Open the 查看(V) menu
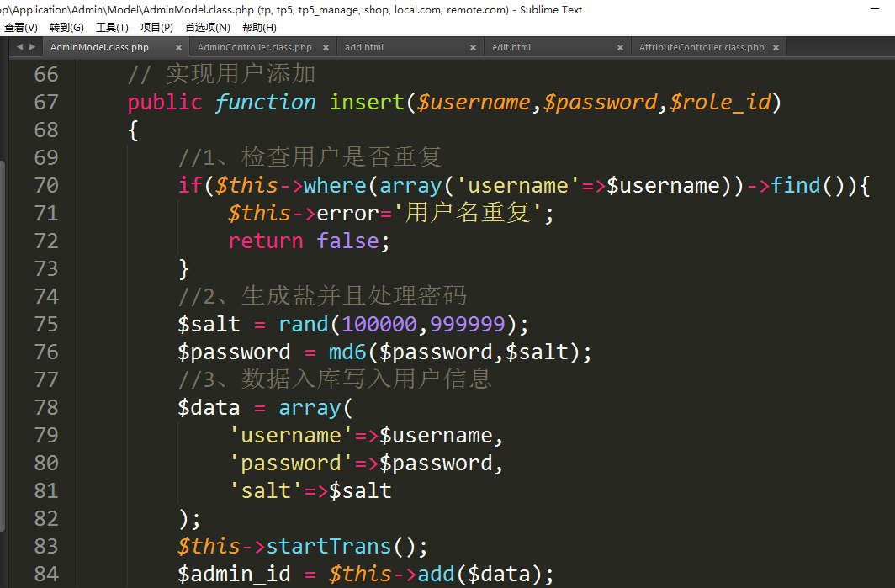The height and width of the screenshot is (588, 895). click(x=21, y=28)
